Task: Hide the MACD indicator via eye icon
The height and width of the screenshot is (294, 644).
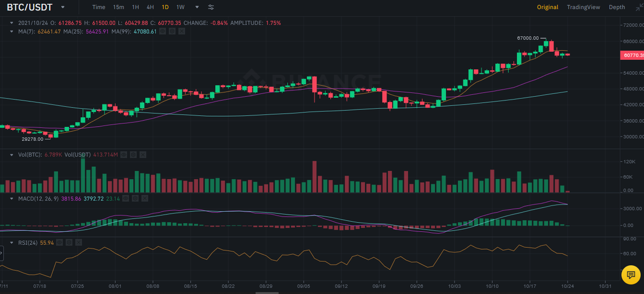Action: 126,199
